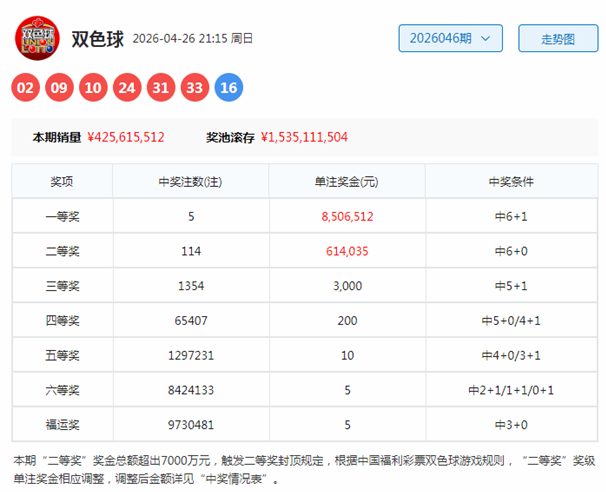Click the chevron arrow beside 2026046期

pyautogui.click(x=485, y=39)
